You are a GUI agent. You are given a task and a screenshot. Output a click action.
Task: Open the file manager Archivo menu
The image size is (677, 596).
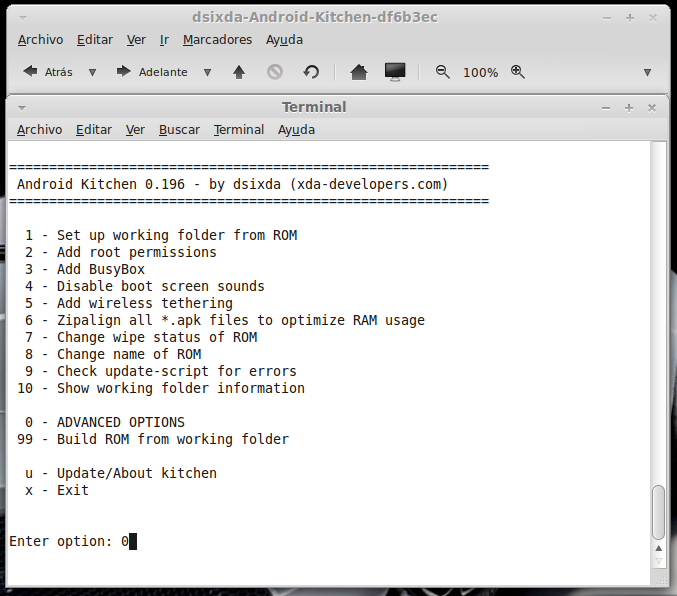(41, 40)
